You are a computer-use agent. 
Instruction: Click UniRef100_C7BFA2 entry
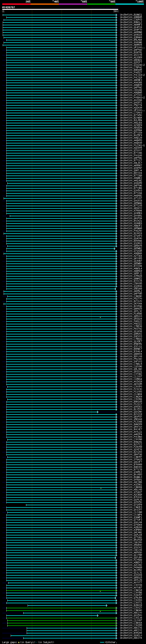[x=131, y=67]
